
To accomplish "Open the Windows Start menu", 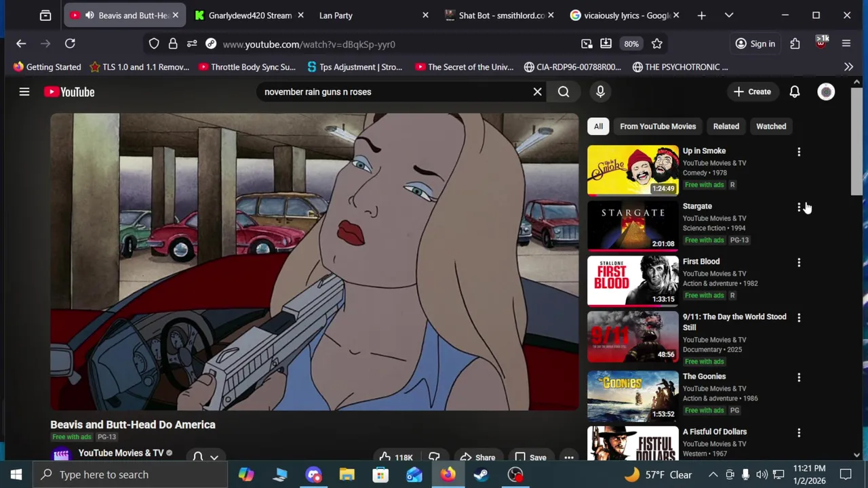I will 16,474.
